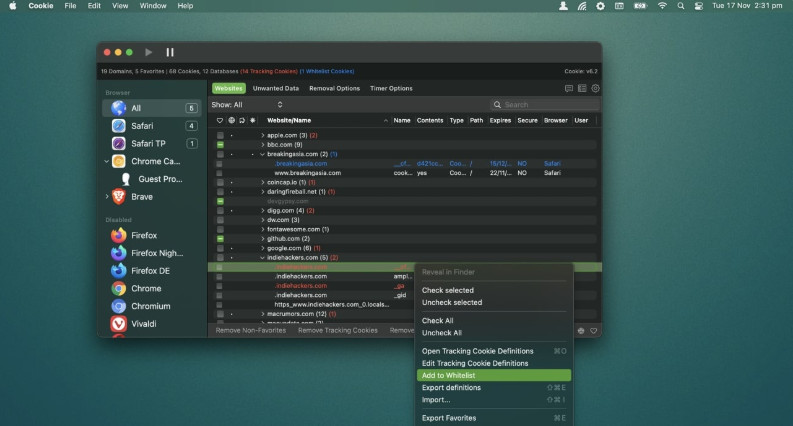Image resolution: width=793 pixels, height=426 pixels.
Task: Expand digg.com cookie group
Action: (262, 210)
